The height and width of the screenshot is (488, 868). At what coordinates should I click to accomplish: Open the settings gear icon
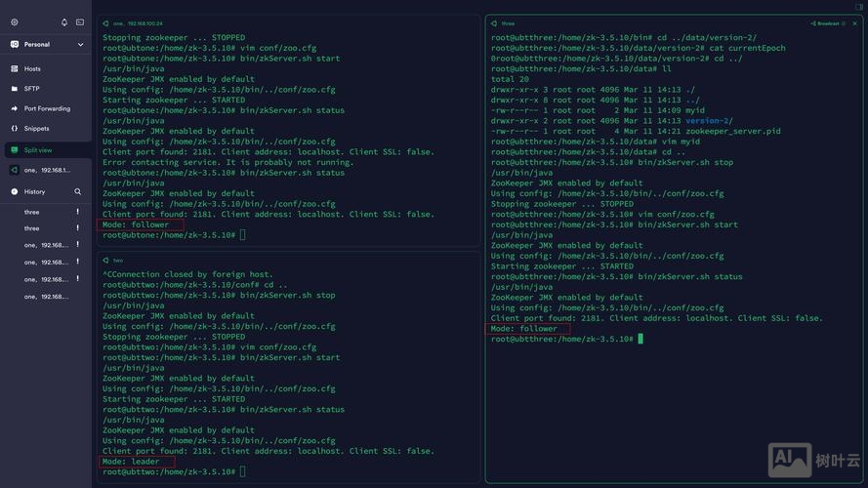(14, 21)
